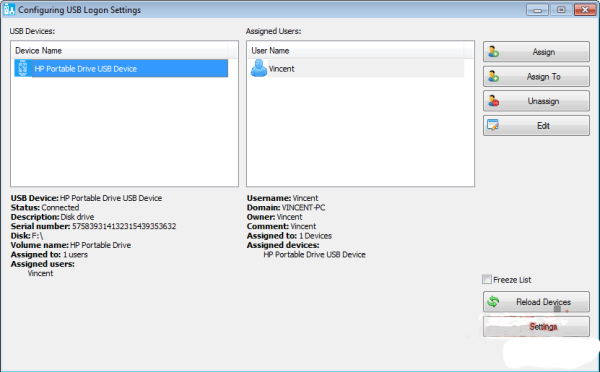600x372 pixels.
Task: Click Volume name HP Portable Drive text
Action: click(71, 245)
